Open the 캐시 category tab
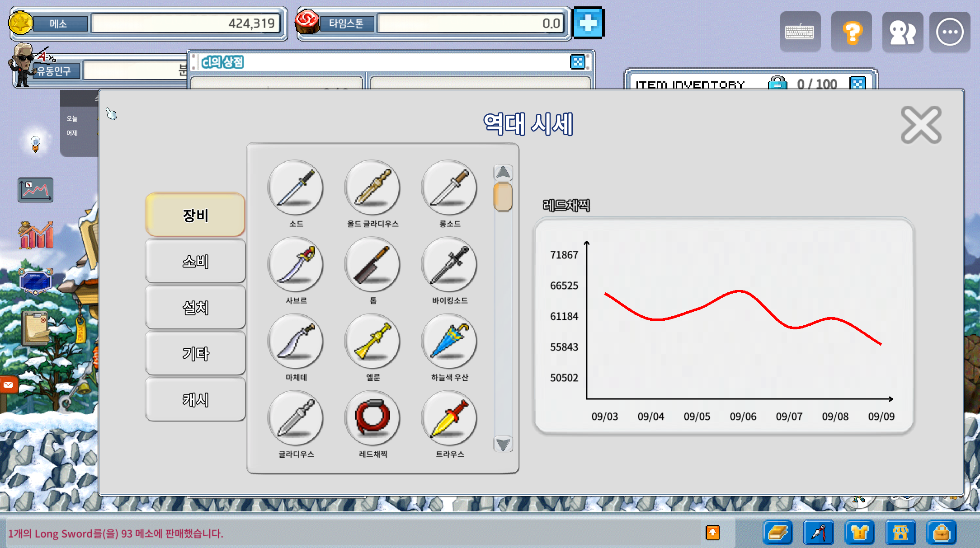The image size is (980, 548). click(195, 400)
